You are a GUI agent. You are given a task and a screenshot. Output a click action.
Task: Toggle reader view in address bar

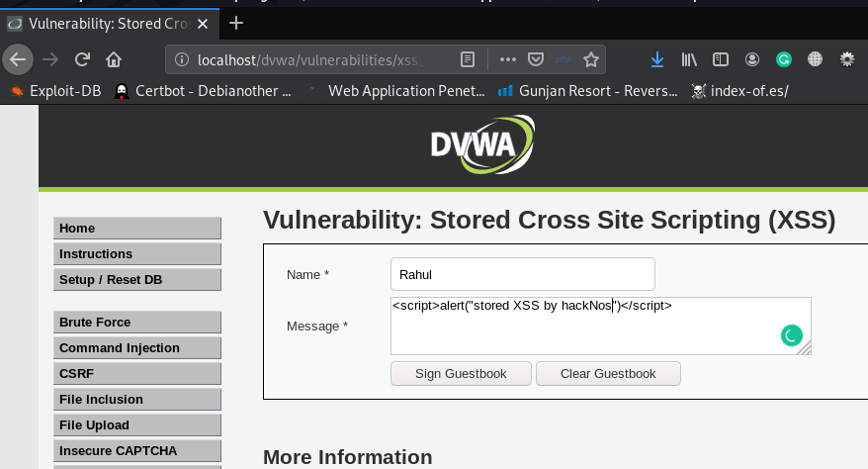pos(469,59)
